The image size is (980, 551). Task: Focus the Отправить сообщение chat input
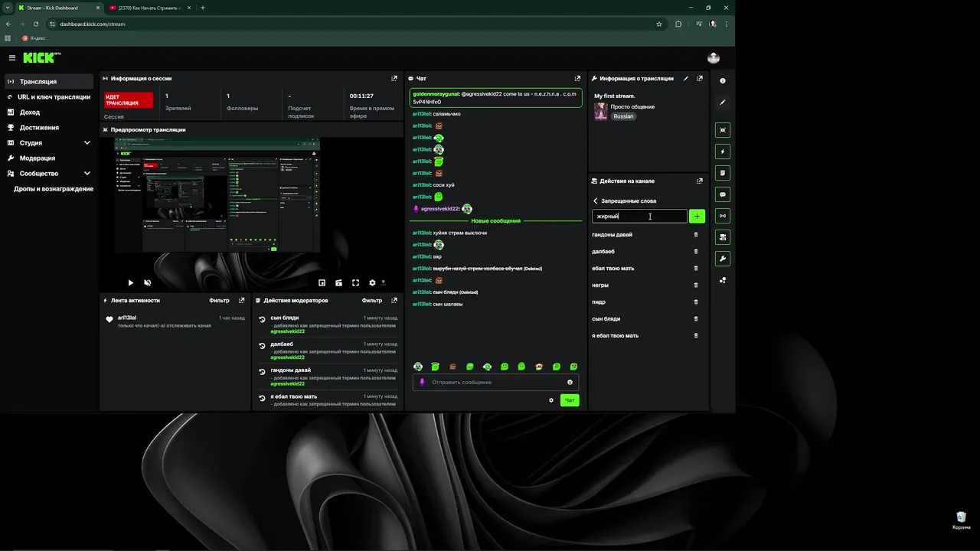tap(495, 382)
